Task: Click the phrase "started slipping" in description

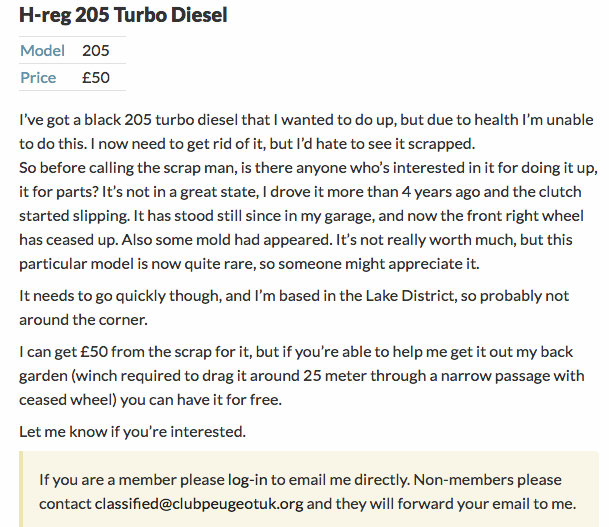Action: pos(74,216)
